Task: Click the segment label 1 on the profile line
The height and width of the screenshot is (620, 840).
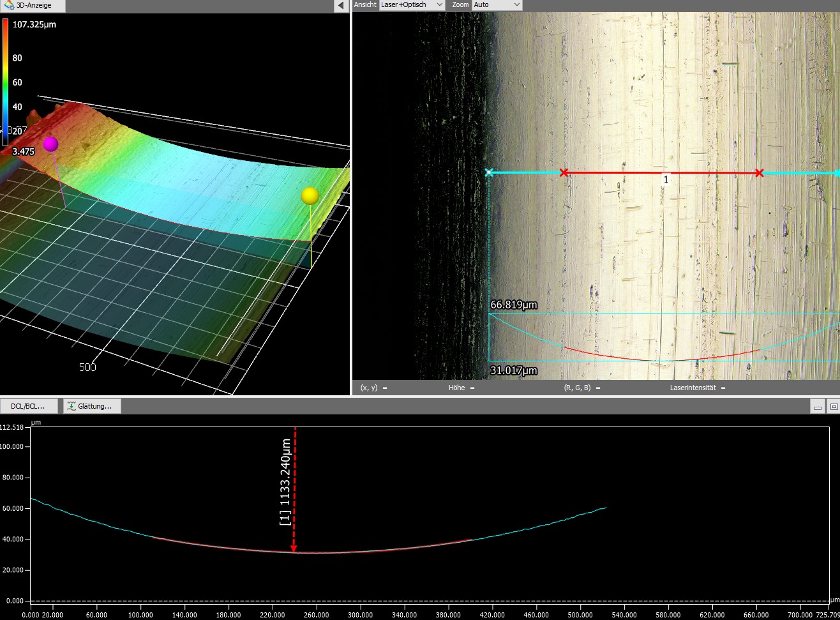Action: pos(666,180)
